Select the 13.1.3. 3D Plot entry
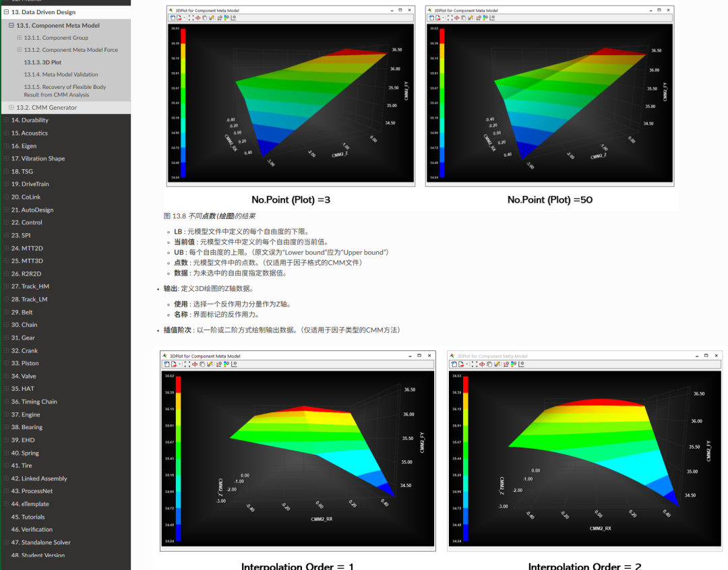728x570 pixels. pyautogui.click(x=42, y=62)
